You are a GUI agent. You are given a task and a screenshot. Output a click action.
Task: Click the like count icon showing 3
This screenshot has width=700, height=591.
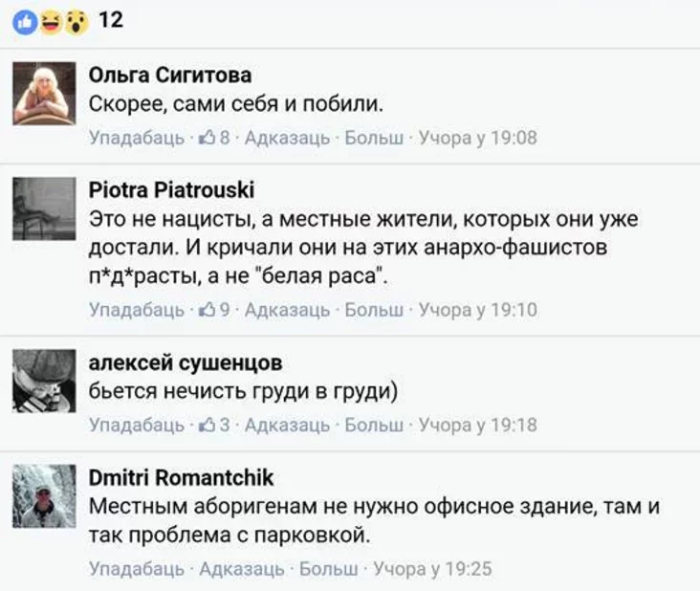coord(212,425)
